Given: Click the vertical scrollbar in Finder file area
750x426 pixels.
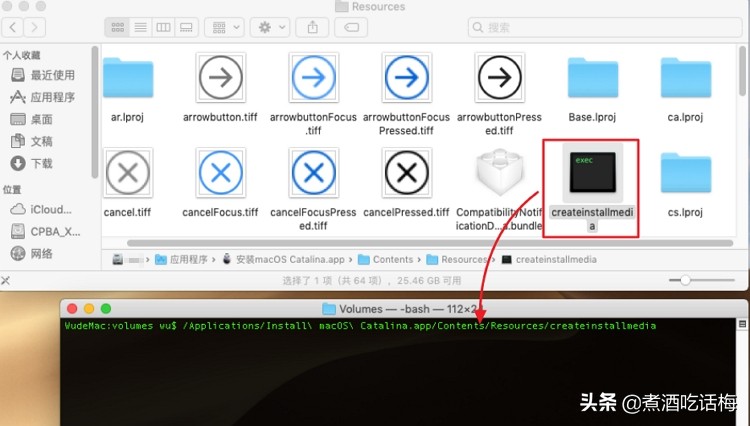Looking at the screenshot, I should (x=742, y=70).
